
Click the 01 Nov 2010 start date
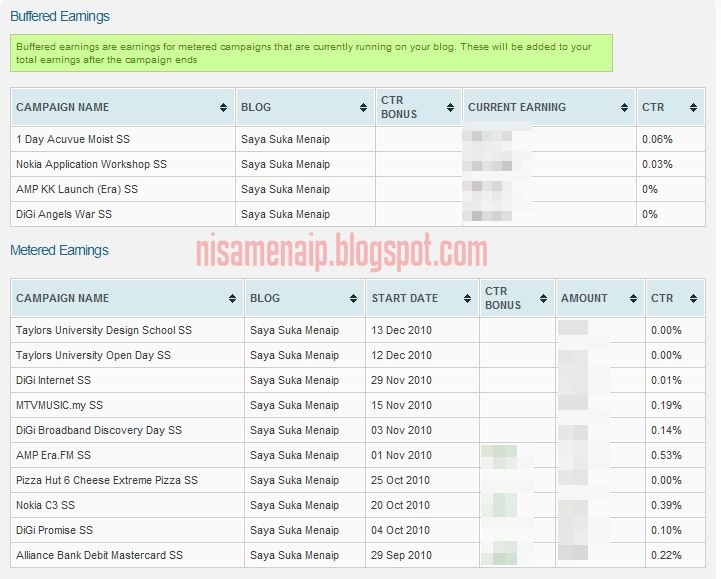pos(401,455)
